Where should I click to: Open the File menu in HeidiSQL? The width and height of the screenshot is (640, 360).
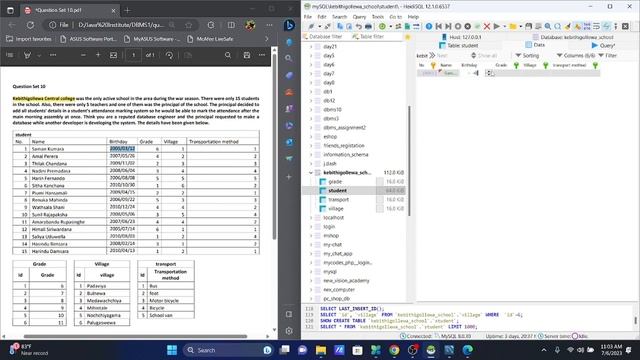click(x=308, y=17)
